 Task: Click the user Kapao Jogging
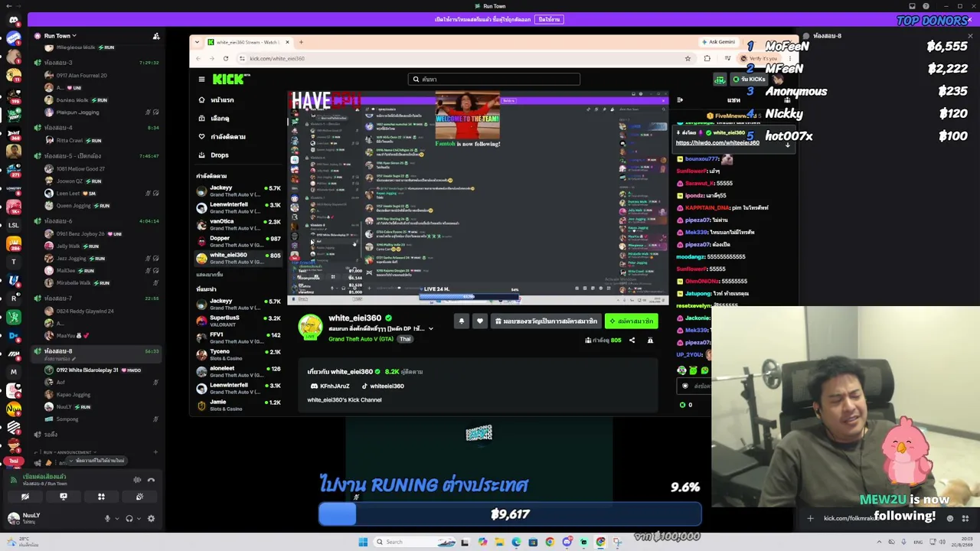coord(73,394)
